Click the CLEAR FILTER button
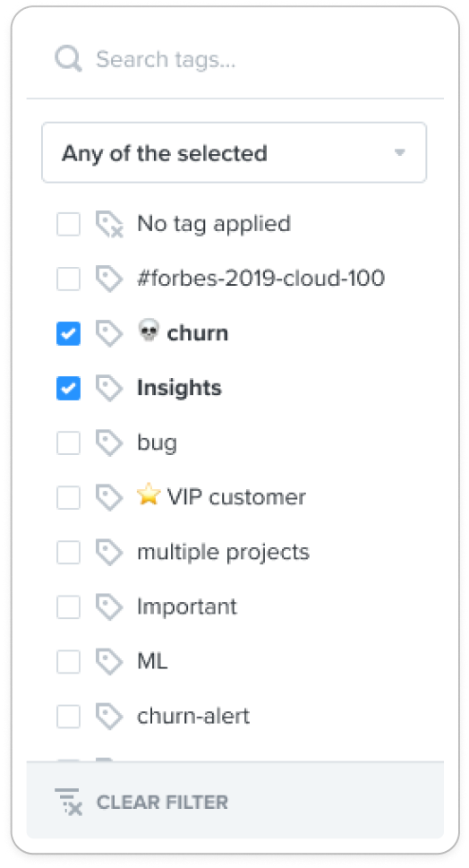Image resolution: width=469 pixels, height=868 pixels. click(x=141, y=802)
